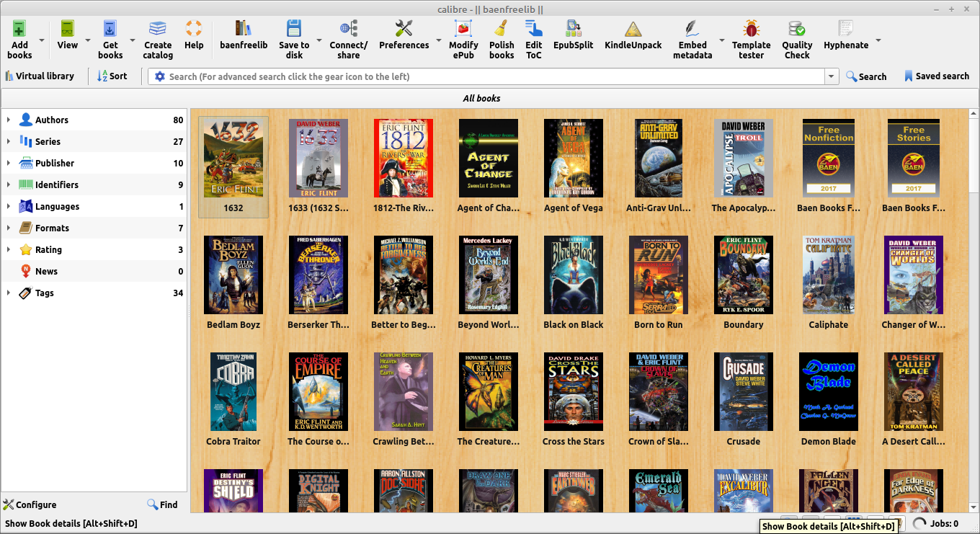The height and width of the screenshot is (534, 980).
Task: Click Configure in tag browser
Action: point(30,504)
